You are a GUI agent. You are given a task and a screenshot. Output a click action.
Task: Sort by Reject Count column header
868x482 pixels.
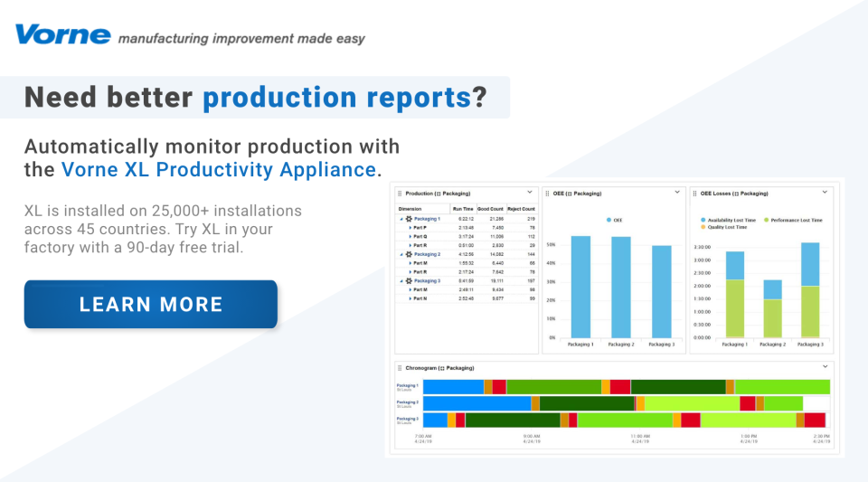522,208
